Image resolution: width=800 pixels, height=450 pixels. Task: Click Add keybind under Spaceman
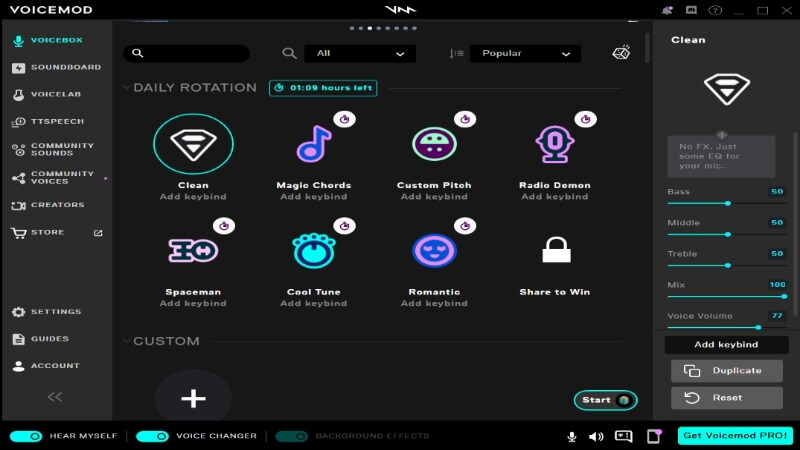click(193, 304)
